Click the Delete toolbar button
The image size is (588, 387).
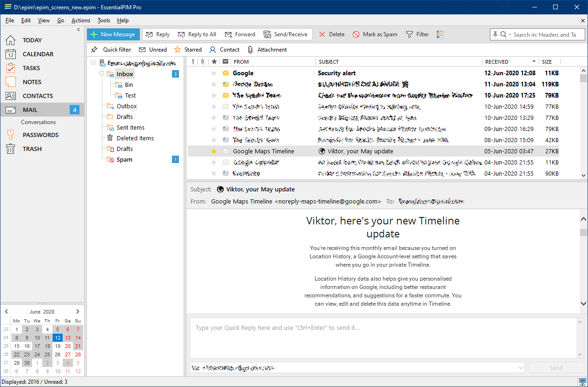(332, 34)
